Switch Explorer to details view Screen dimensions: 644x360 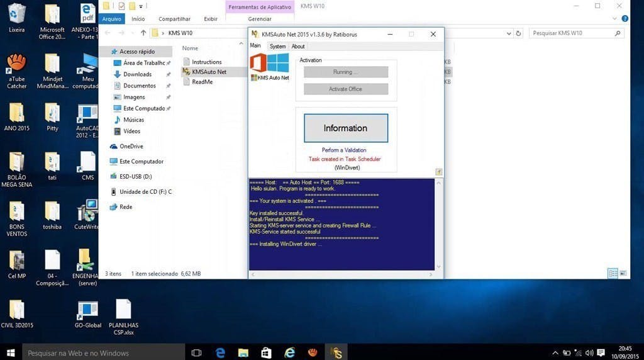(613, 273)
